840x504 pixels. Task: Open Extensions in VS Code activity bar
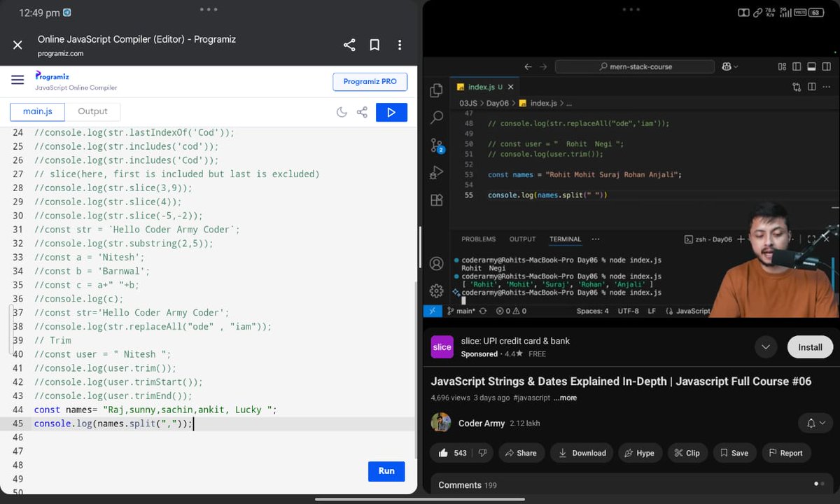tap(437, 199)
